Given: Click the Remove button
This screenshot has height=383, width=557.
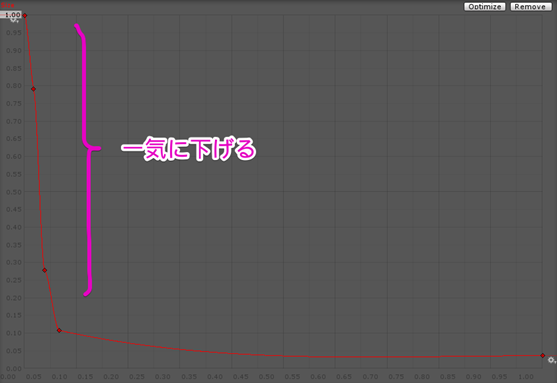Looking at the screenshot, I should pos(530,7).
